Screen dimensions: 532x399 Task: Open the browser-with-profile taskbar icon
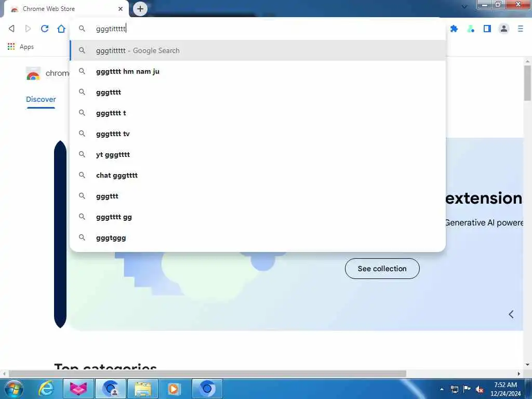coord(111,389)
